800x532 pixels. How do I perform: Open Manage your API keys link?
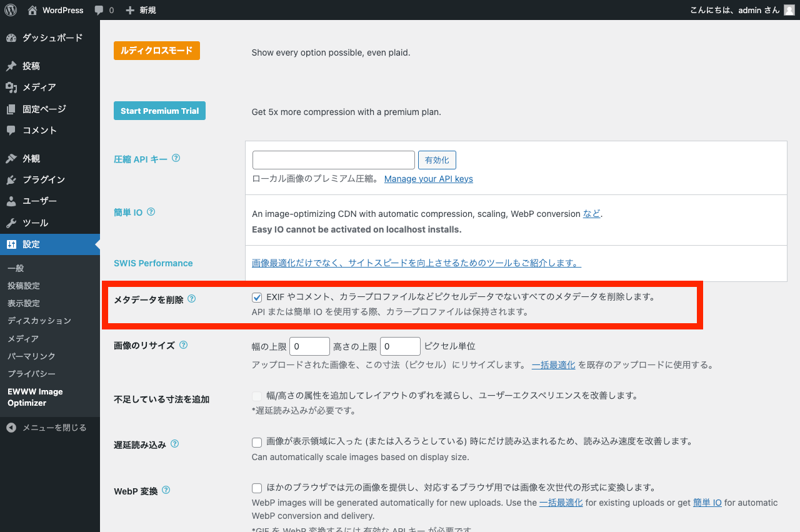click(429, 179)
